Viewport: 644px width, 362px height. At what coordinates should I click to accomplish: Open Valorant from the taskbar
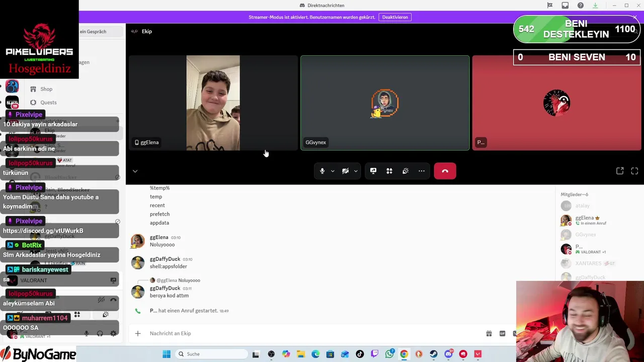[x=478, y=354]
